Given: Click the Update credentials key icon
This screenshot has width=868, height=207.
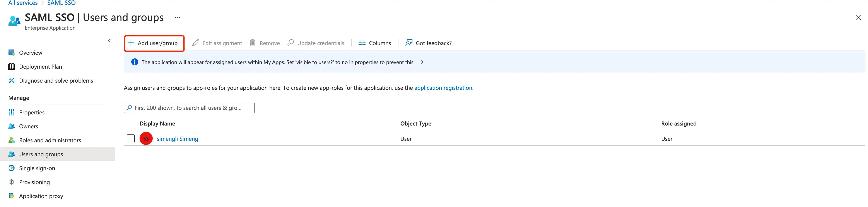Looking at the screenshot, I should click(290, 43).
